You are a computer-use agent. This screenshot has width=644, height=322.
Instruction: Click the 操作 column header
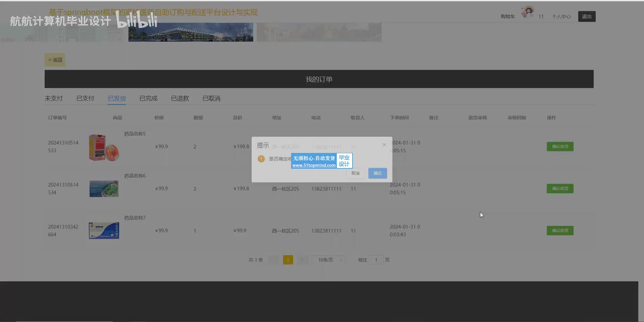[x=551, y=118]
